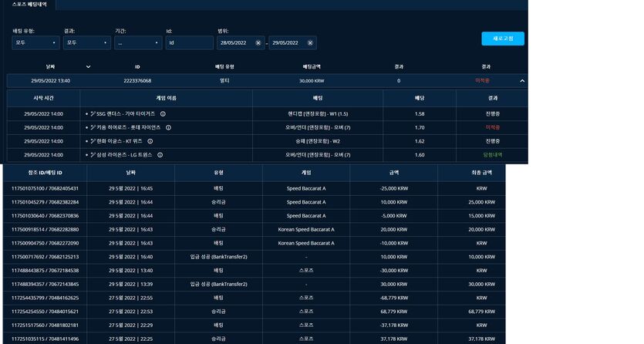
Task: Click odds value 1.60
Action: point(420,155)
